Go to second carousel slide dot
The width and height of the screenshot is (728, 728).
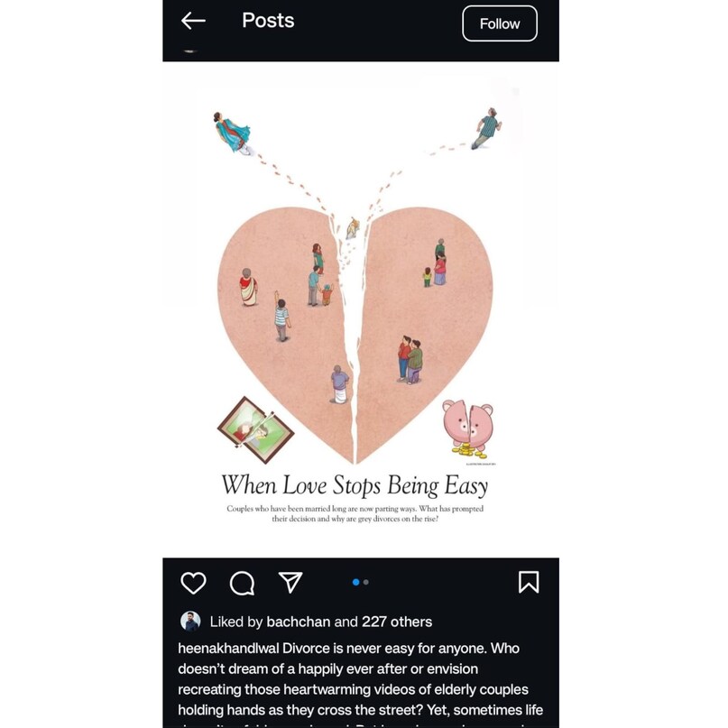(366, 582)
